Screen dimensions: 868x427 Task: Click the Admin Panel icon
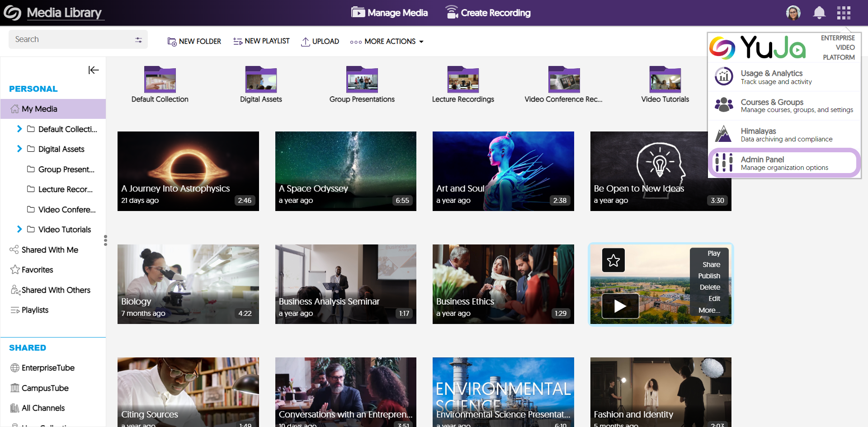coord(724,163)
